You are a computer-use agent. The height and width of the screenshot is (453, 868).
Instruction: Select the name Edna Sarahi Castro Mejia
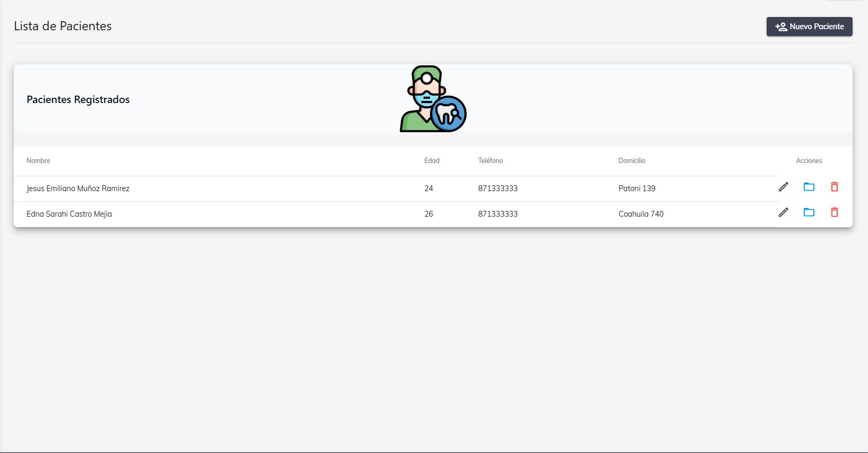(x=69, y=214)
